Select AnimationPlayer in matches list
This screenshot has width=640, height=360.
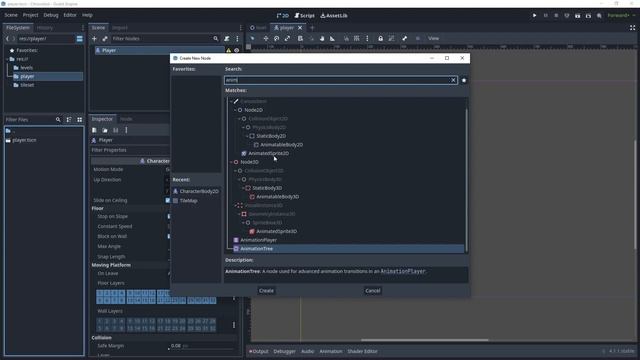pyautogui.click(x=258, y=240)
